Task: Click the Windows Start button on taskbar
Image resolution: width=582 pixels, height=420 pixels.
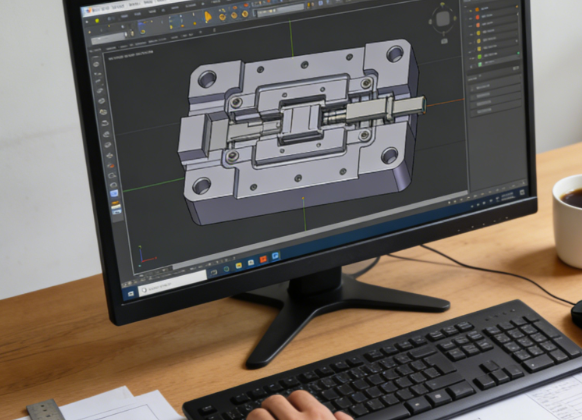Action: point(131,294)
